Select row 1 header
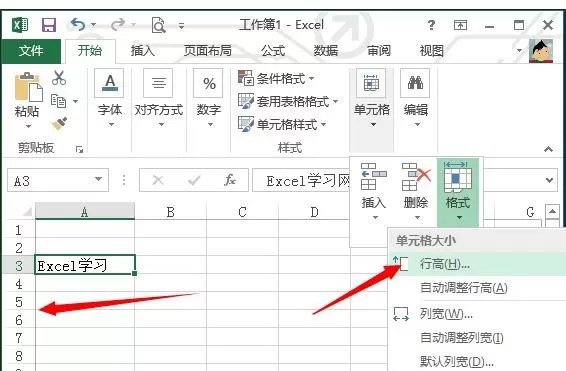This screenshot has height=371, width=566. (x=19, y=230)
